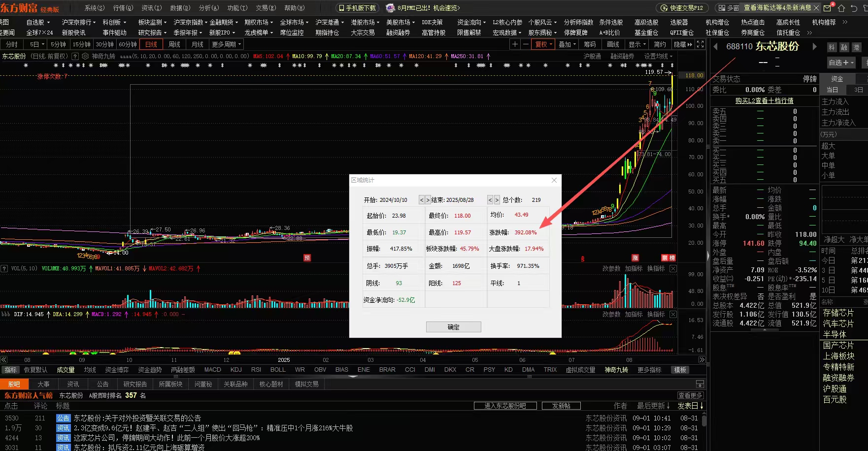Click 查看更多 in news panel

(690, 395)
